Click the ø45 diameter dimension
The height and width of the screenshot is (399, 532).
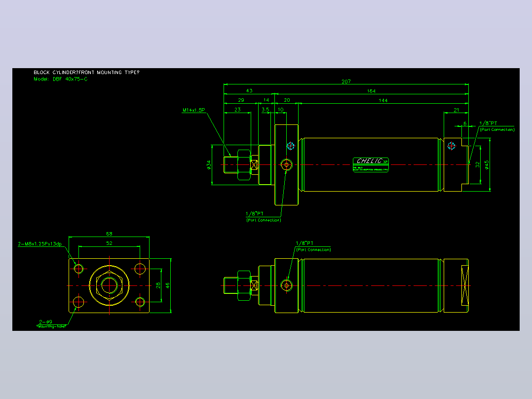pyautogui.click(x=487, y=165)
